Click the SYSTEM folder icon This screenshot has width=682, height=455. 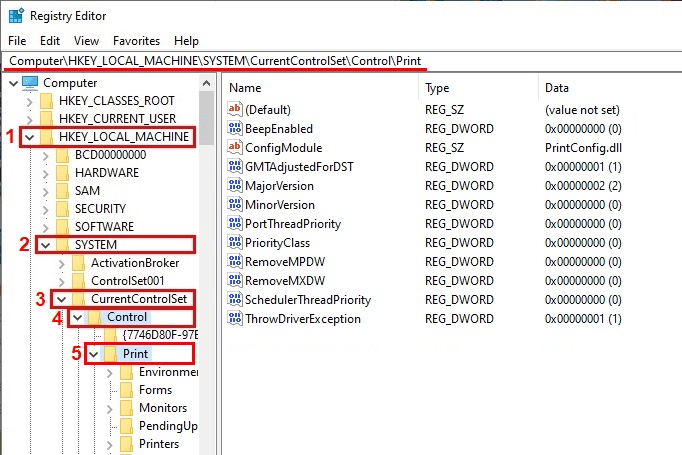(x=63, y=245)
